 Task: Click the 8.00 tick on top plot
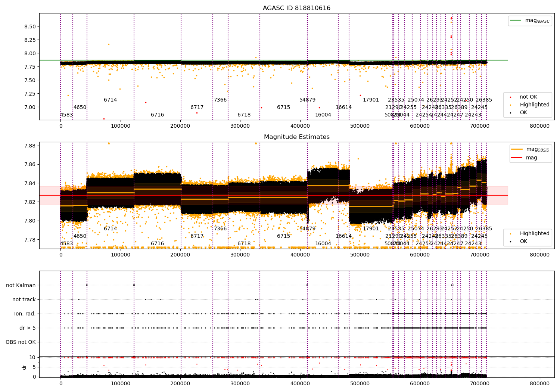point(30,53)
